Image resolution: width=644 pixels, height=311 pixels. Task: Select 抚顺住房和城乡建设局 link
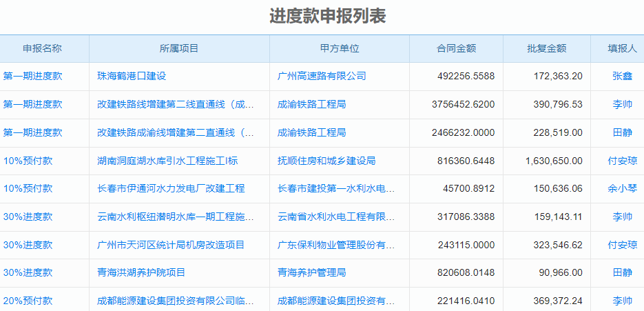(326, 161)
